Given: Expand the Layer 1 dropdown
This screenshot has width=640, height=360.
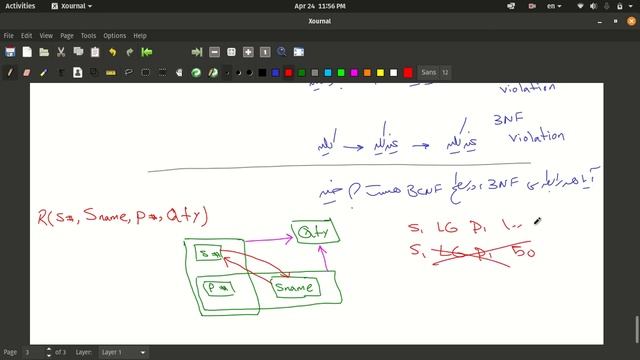Looking at the screenshot, I should pyautogui.click(x=123, y=352).
